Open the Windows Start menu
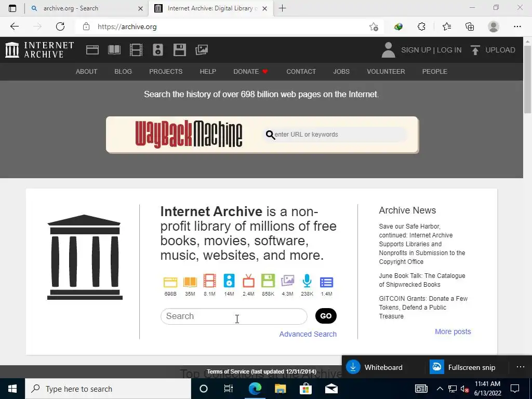This screenshot has height=399, width=532. click(12, 389)
